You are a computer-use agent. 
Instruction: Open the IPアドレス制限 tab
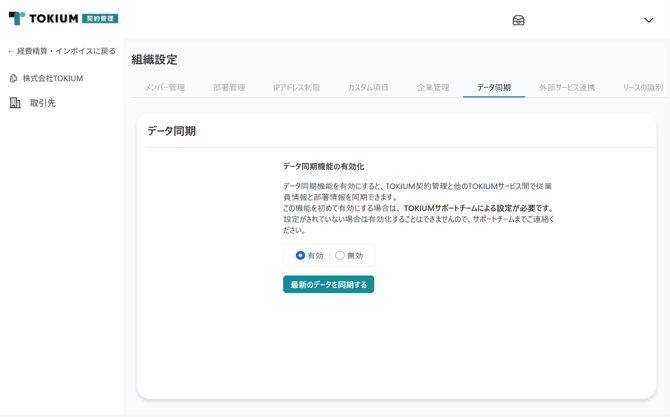(297, 88)
